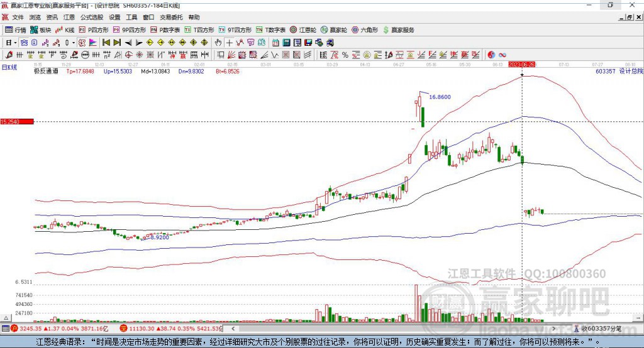Select the red pencil drawing tool

coord(9,55)
